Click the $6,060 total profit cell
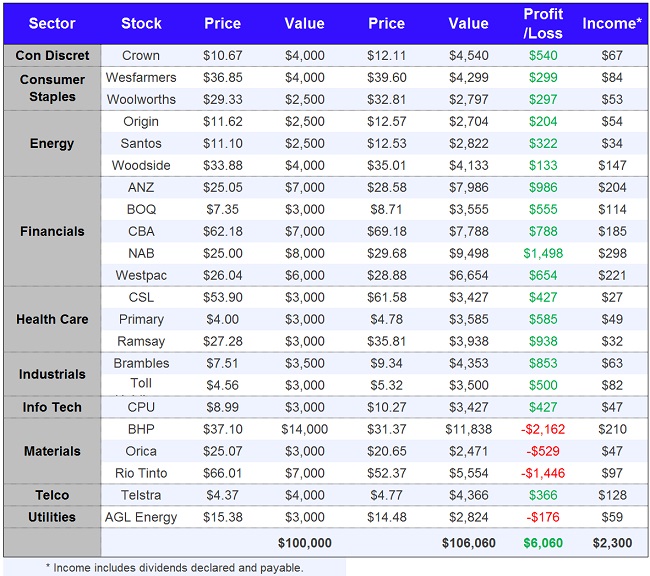The width and height of the screenshot is (650, 576). (543, 541)
